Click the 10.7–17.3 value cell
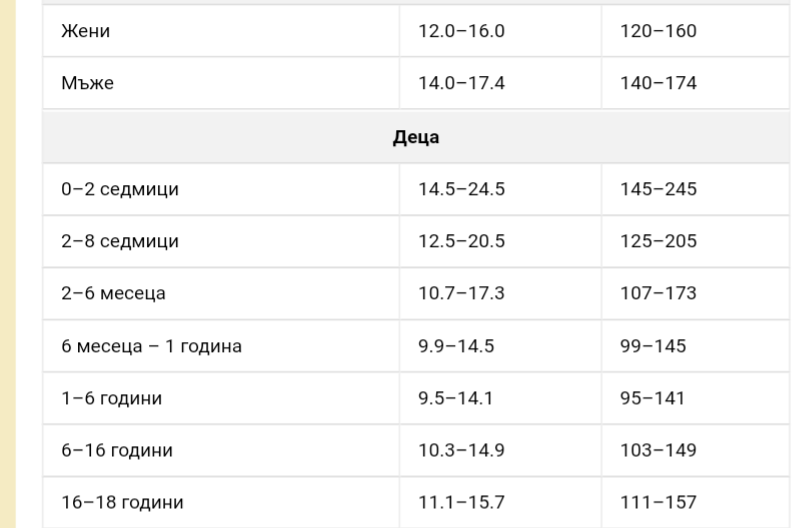The height and width of the screenshot is (528, 809). pyautogui.click(x=461, y=294)
